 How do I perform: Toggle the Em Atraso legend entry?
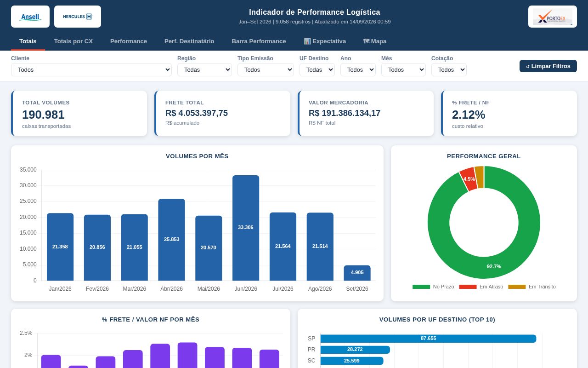pyautogui.click(x=481, y=287)
